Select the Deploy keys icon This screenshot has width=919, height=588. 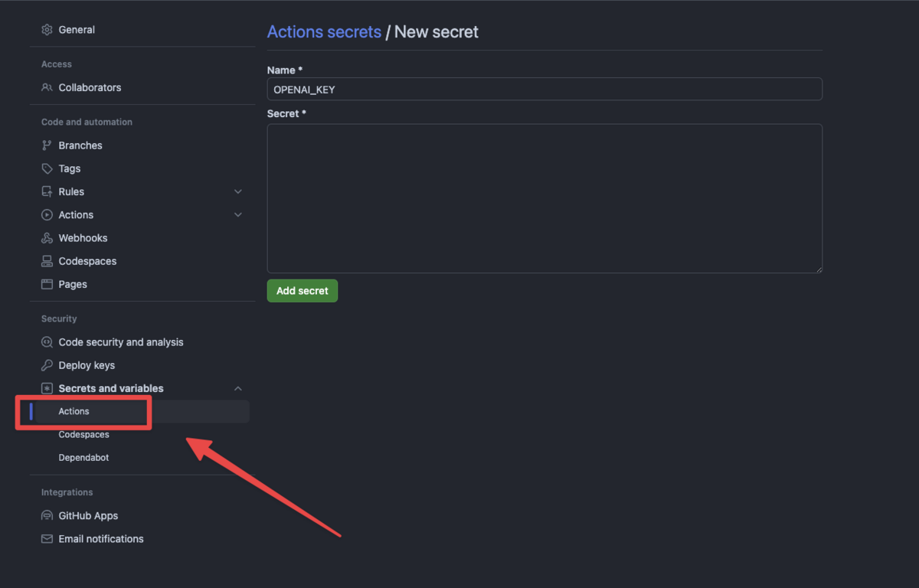click(47, 364)
